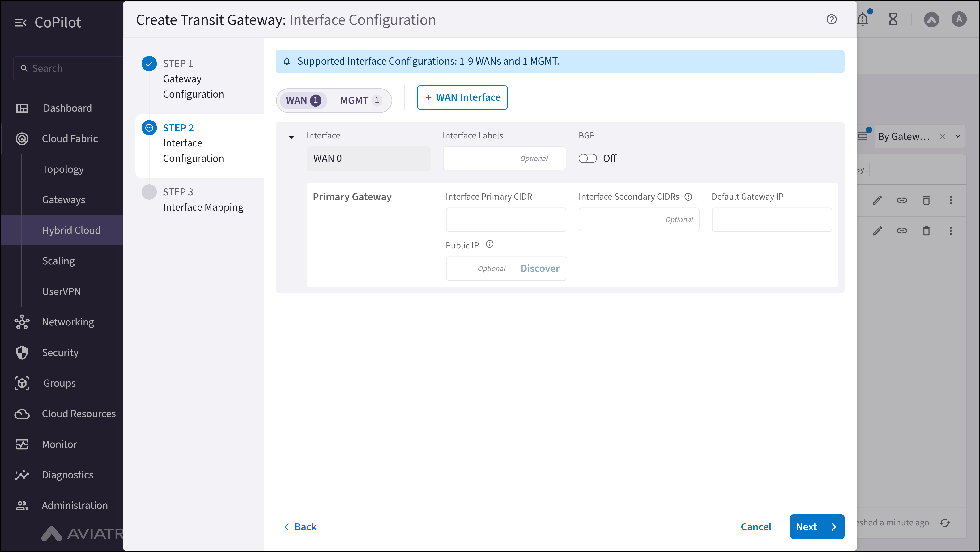This screenshot has height=552, width=980.
Task: Click the Aviatrix logo avatar icon
Action: pos(932,19)
